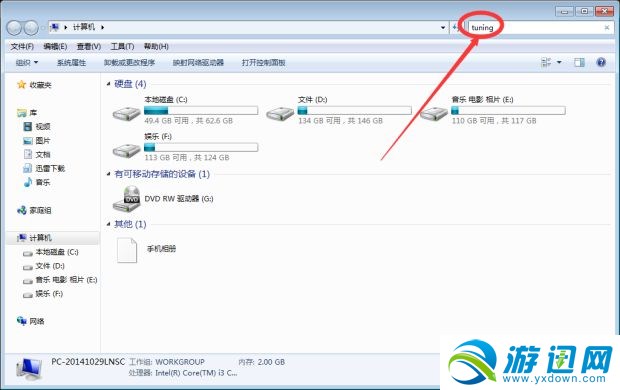The image size is (620, 390).
Task: Open the help question mark icon
Action: click(601, 62)
